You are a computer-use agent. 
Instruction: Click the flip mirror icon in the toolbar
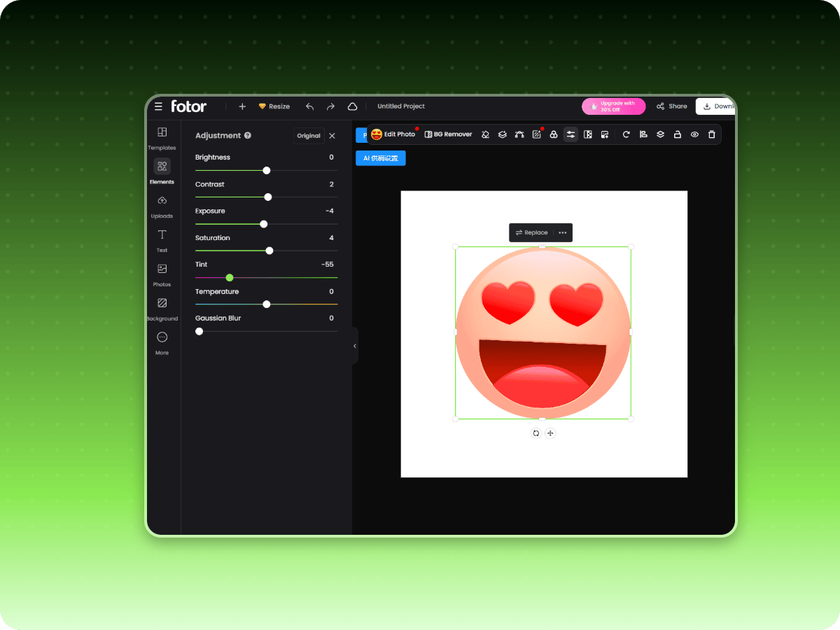coord(588,134)
